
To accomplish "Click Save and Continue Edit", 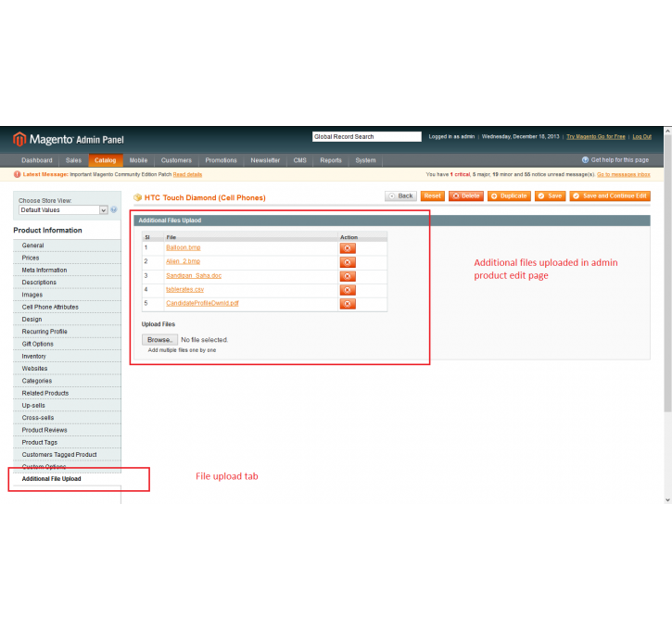I will (610, 195).
